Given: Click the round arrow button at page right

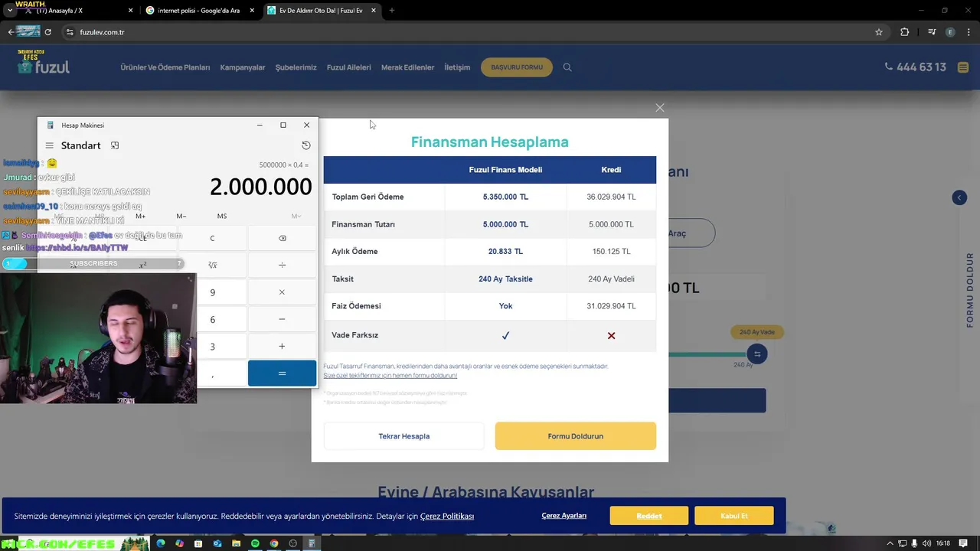Looking at the screenshot, I should [959, 197].
